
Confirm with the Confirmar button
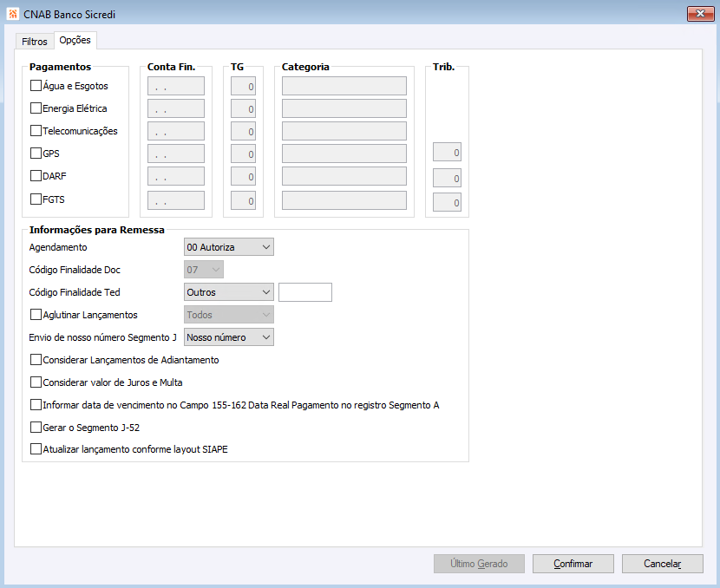(x=573, y=563)
